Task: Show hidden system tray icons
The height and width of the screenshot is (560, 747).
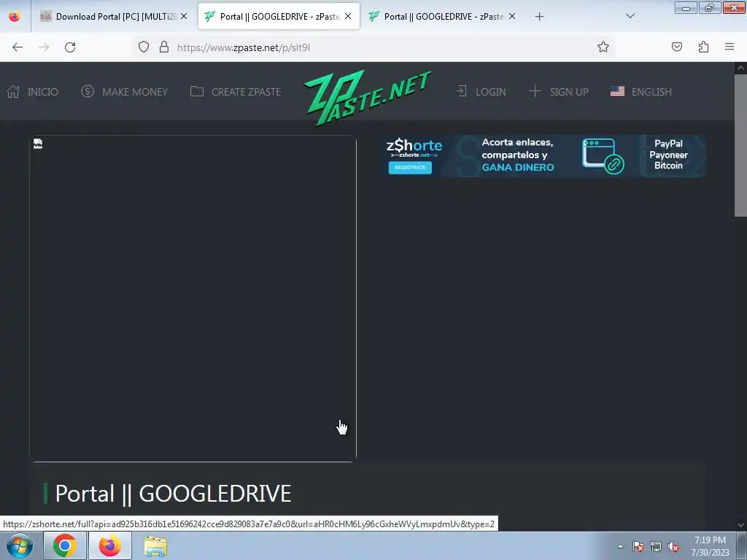Action: click(x=620, y=546)
